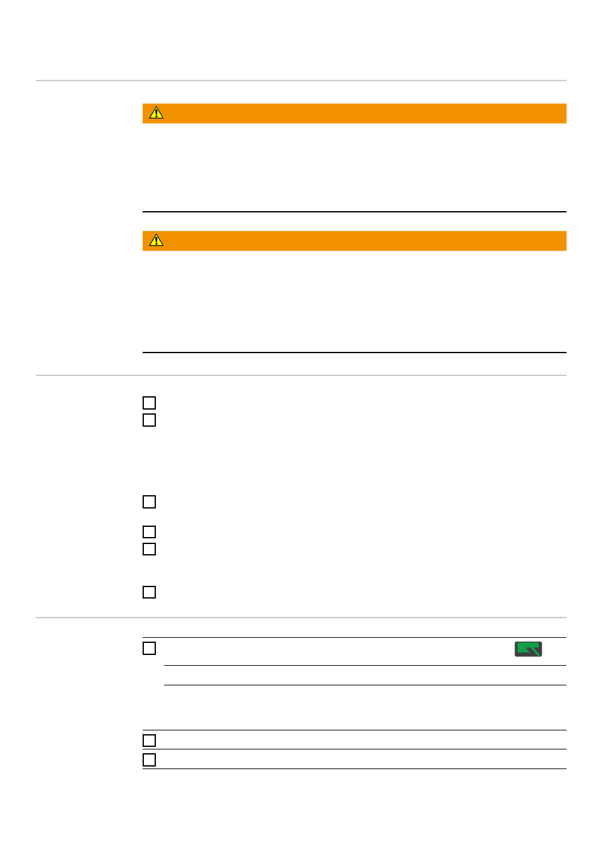Screen dimensions: 602x868
Task: Tick the first square box in the middle list
Action: pos(150,403)
